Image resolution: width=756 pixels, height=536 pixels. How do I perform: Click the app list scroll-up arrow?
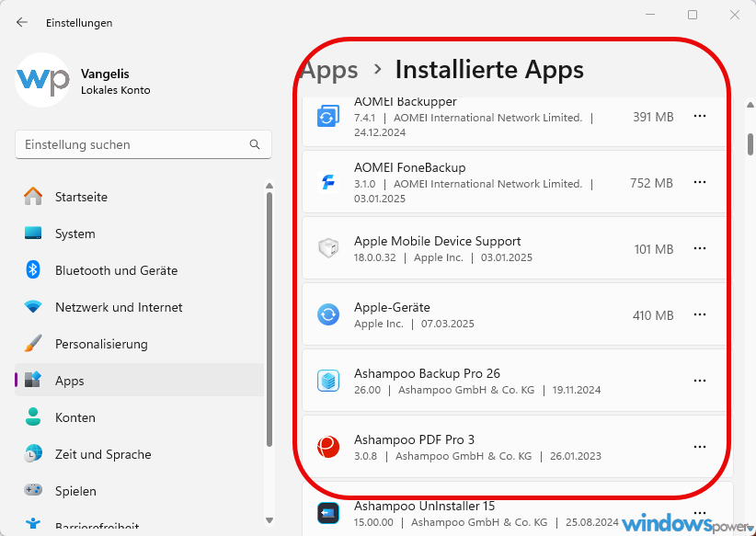click(x=750, y=104)
